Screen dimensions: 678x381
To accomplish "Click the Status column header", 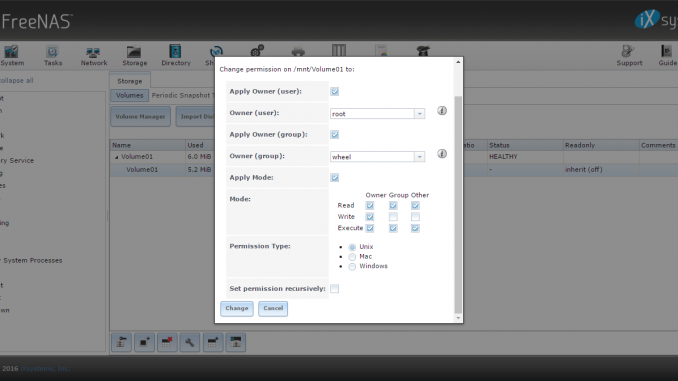I will pyautogui.click(x=525, y=145).
